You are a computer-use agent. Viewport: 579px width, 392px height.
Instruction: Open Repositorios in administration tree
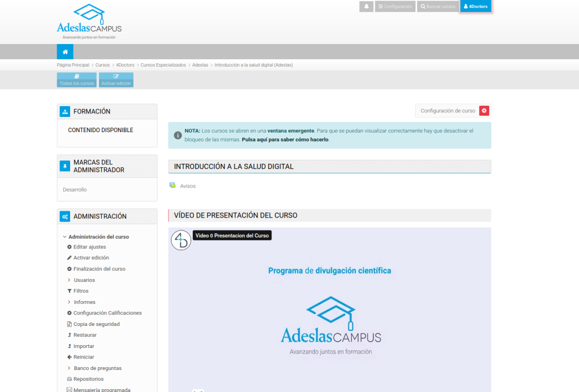[x=88, y=379]
